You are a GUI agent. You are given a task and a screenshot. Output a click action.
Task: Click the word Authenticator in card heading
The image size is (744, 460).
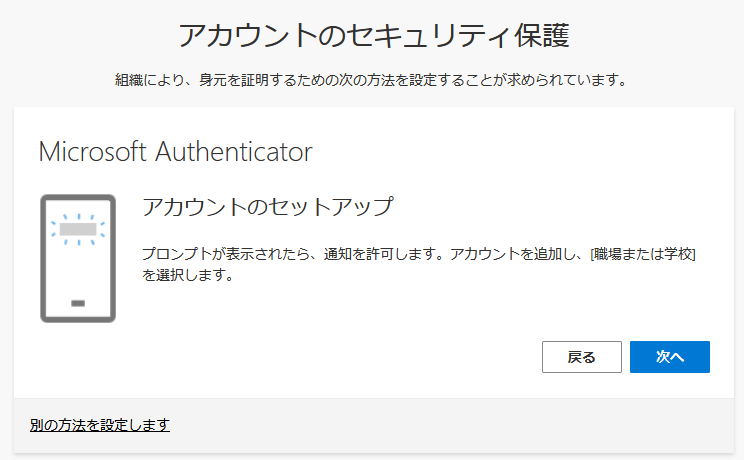click(x=234, y=152)
